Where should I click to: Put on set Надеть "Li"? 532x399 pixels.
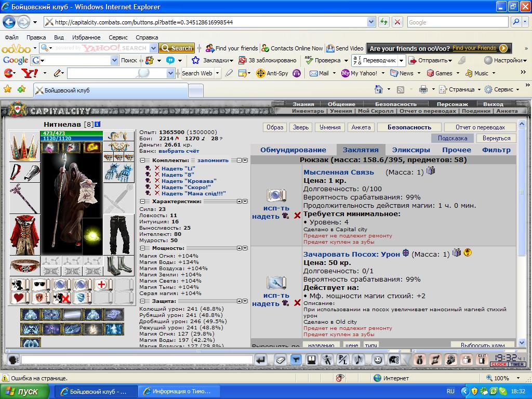point(178,168)
